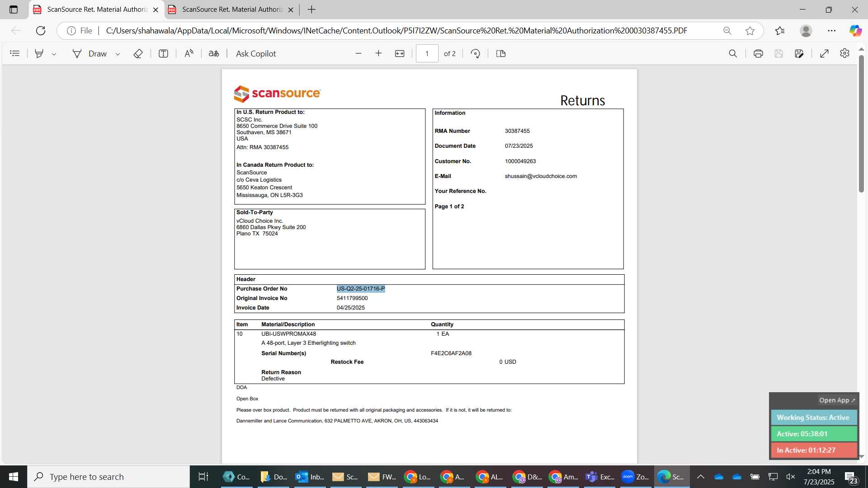The image size is (868, 488).
Task: Switch to page view layout
Action: [500, 53]
